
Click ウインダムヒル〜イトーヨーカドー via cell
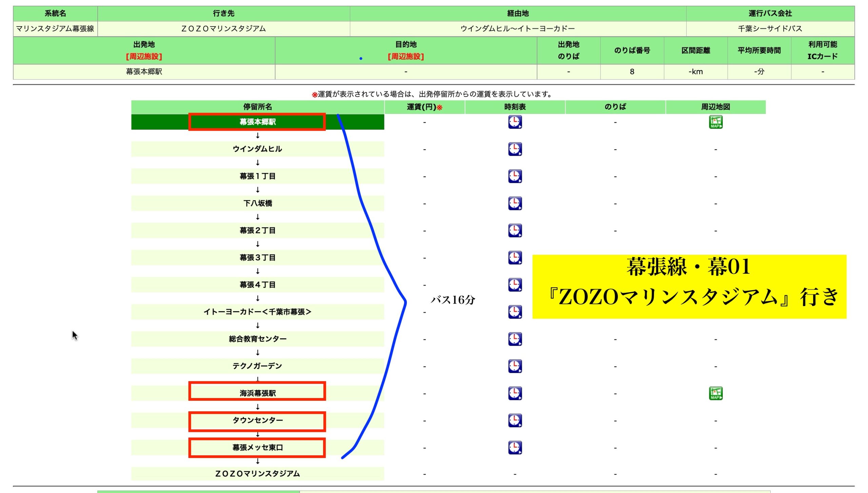coord(518,29)
